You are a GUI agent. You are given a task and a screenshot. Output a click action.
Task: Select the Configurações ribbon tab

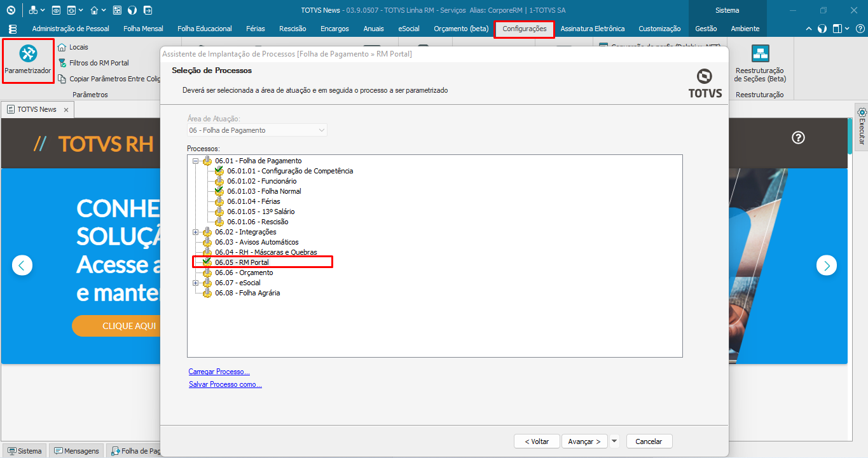click(525, 29)
